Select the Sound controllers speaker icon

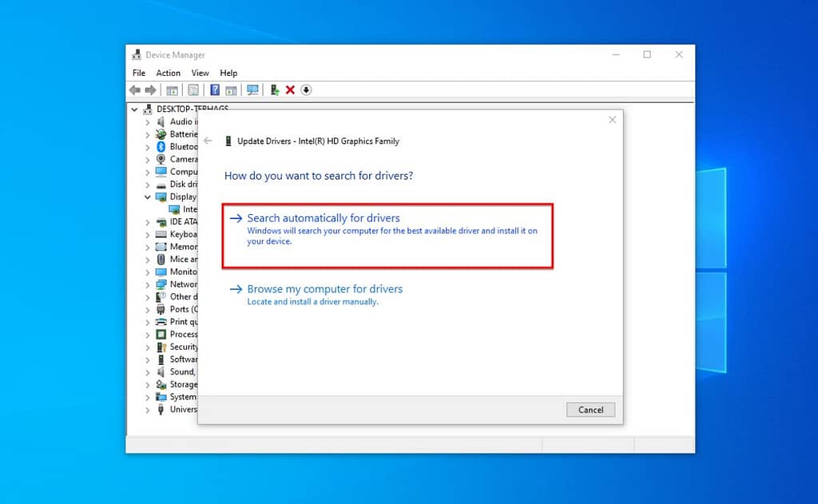161,372
